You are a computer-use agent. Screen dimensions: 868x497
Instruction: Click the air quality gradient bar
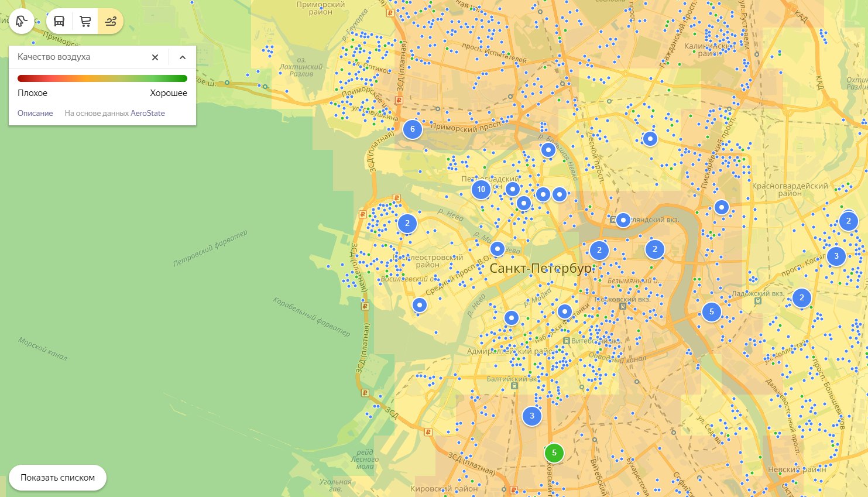coord(102,78)
